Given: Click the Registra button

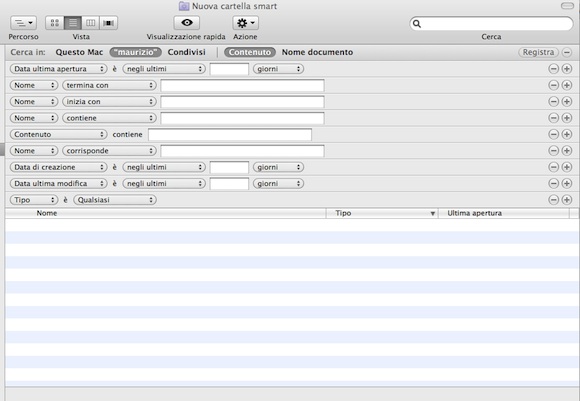Looking at the screenshot, I should coord(538,52).
